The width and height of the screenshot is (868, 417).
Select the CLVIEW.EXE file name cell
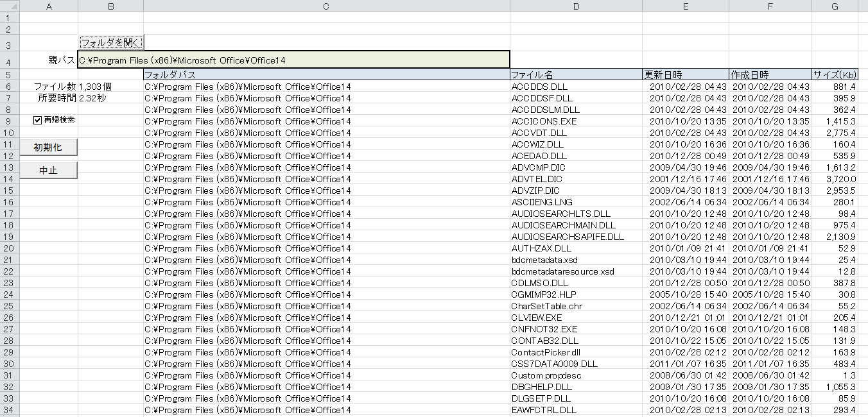(x=576, y=317)
